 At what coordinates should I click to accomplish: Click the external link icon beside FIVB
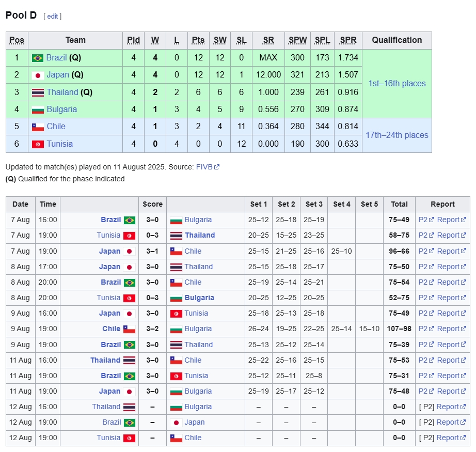(217, 167)
